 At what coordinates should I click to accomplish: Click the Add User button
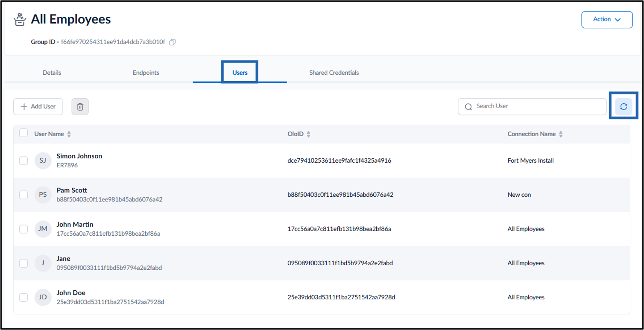(38, 107)
